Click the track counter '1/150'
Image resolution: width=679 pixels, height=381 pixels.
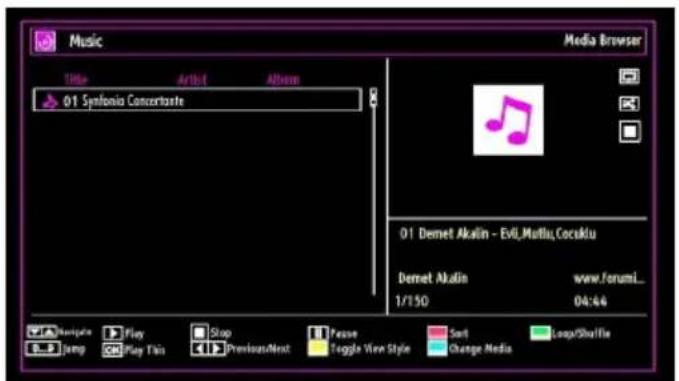pyautogui.click(x=412, y=301)
